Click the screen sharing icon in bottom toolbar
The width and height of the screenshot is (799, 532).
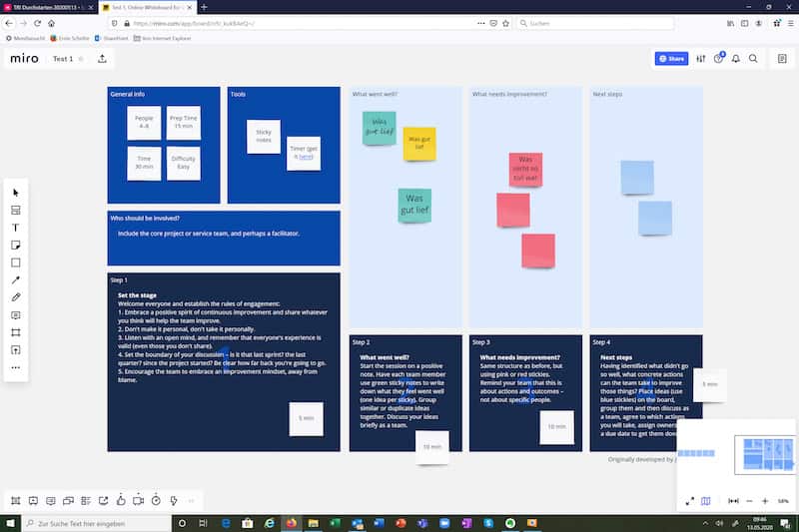[x=104, y=501]
